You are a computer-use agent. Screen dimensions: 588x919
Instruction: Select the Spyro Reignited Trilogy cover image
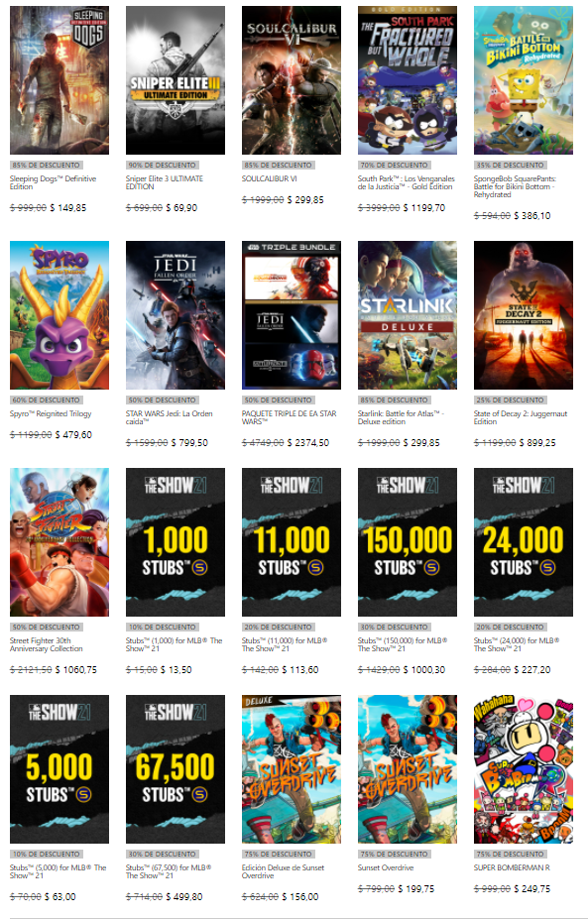[x=59, y=315]
